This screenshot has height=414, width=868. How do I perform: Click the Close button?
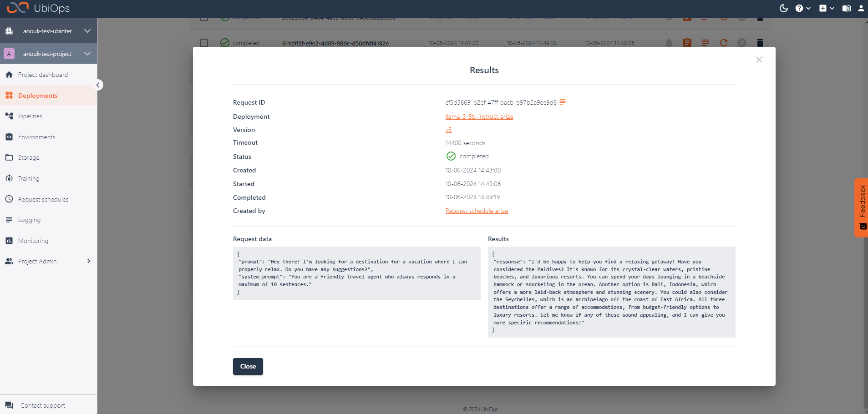tap(248, 366)
